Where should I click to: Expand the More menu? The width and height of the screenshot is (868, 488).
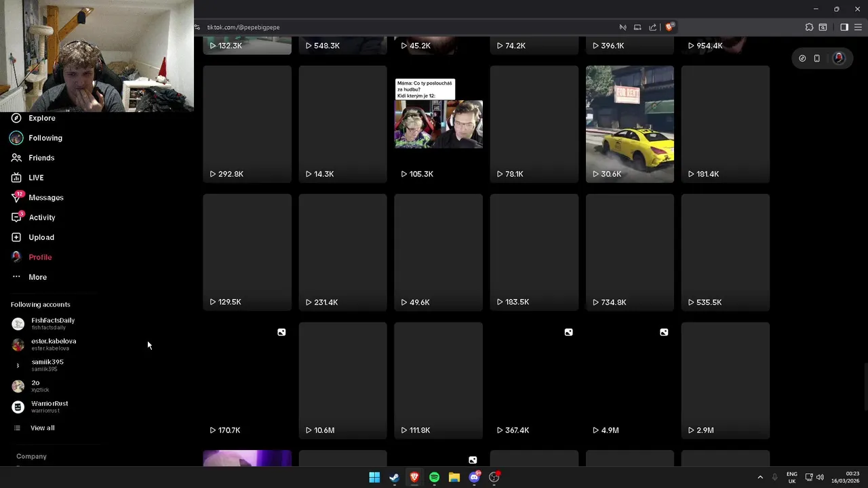tap(37, 277)
